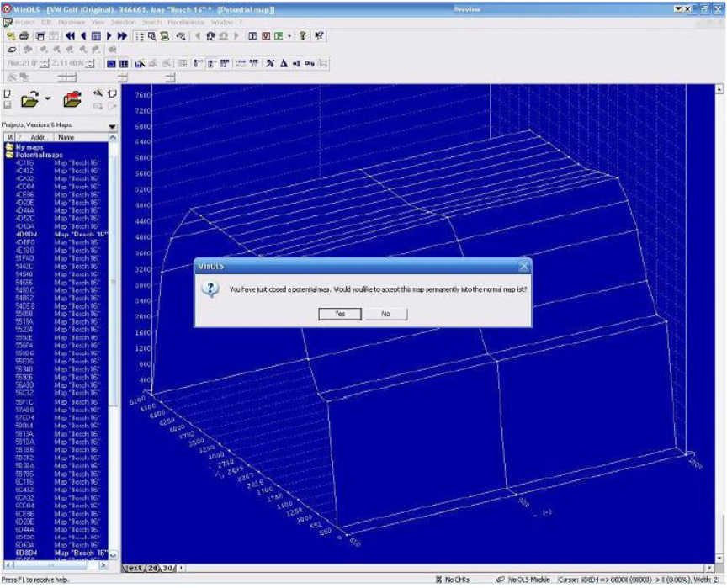Click the icon right of tools icon
The image size is (727, 588).
tap(112, 93)
